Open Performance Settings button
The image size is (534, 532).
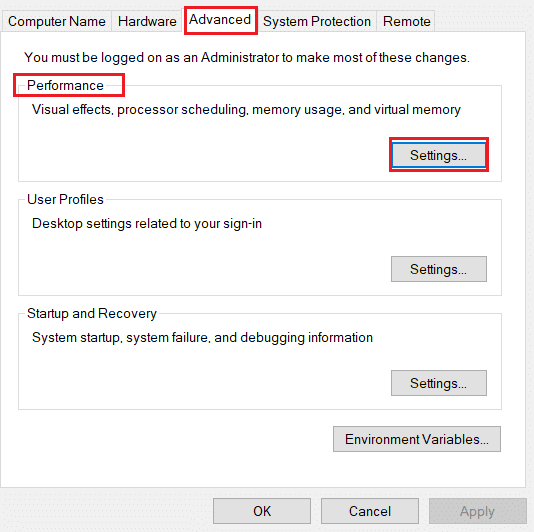439,155
